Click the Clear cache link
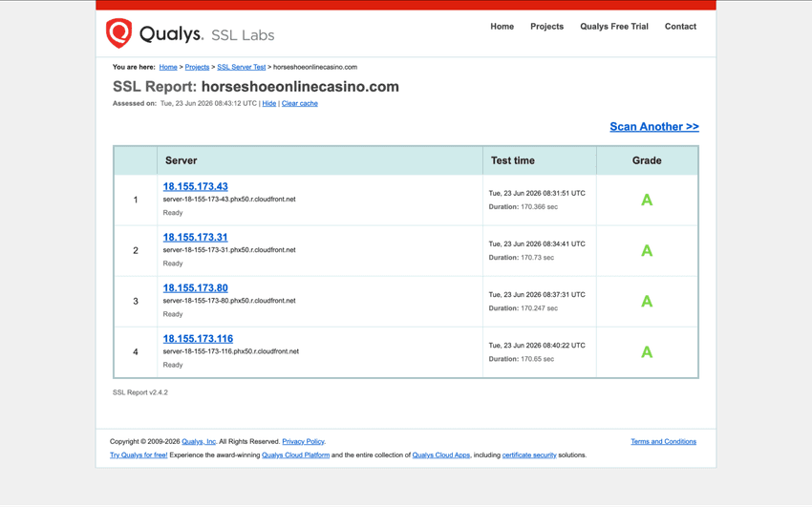 click(299, 103)
